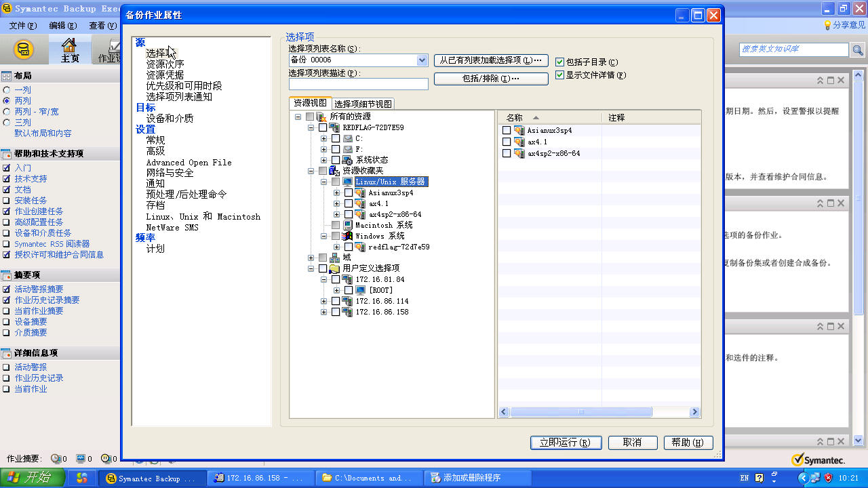Toggle 显示文件详情 checkbox

[x=559, y=75]
